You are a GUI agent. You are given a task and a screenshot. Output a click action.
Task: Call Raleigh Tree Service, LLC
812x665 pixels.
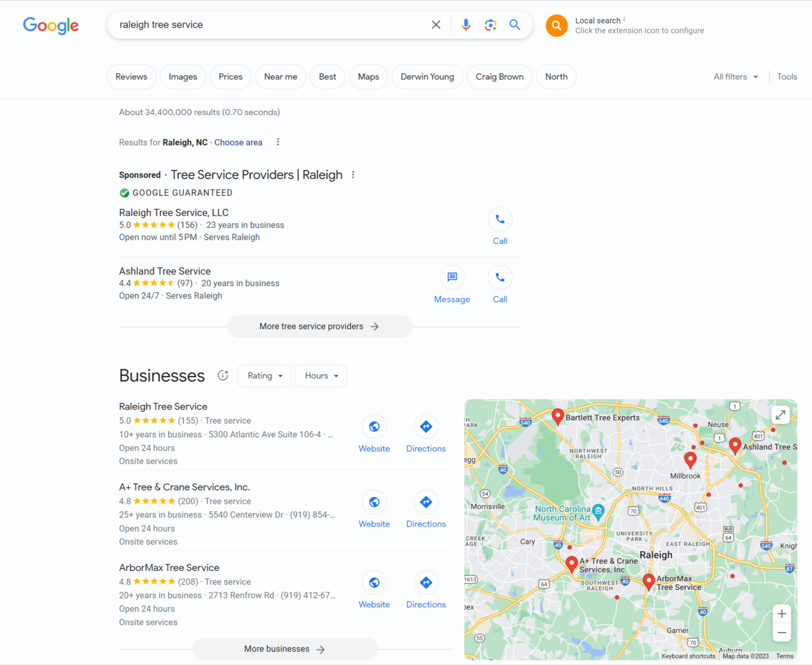[500, 219]
